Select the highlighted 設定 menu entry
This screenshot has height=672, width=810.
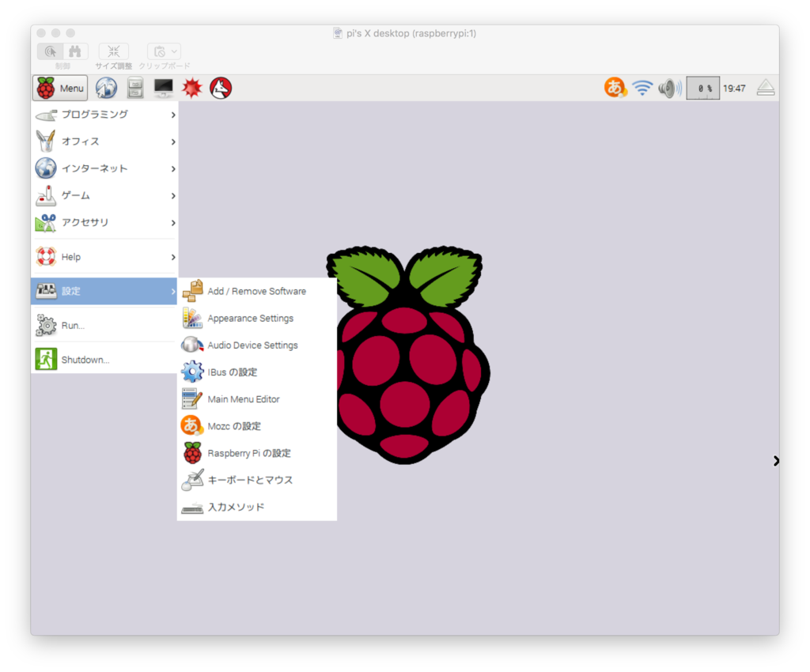[105, 291]
